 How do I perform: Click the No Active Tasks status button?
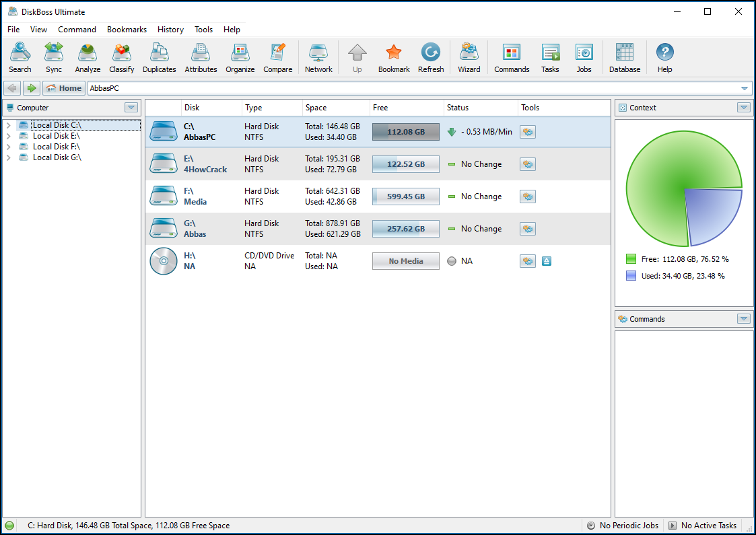pyautogui.click(x=703, y=526)
